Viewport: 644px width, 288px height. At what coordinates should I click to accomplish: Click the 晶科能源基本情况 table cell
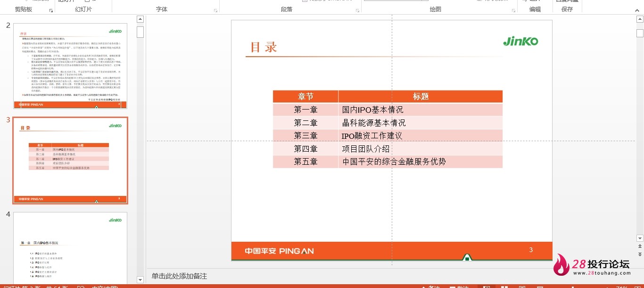point(421,123)
